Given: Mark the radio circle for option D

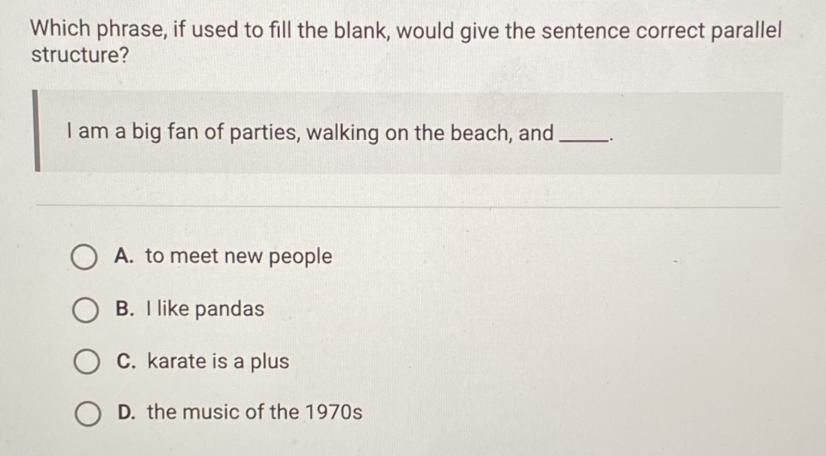Looking at the screenshot, I should pyautogui.click(x=87, y=413).
